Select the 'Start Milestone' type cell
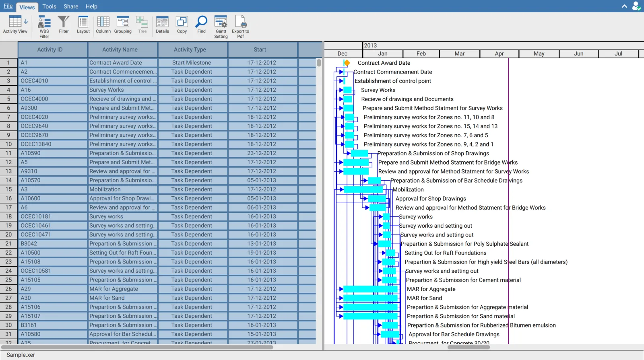 (x=193, y=63)
